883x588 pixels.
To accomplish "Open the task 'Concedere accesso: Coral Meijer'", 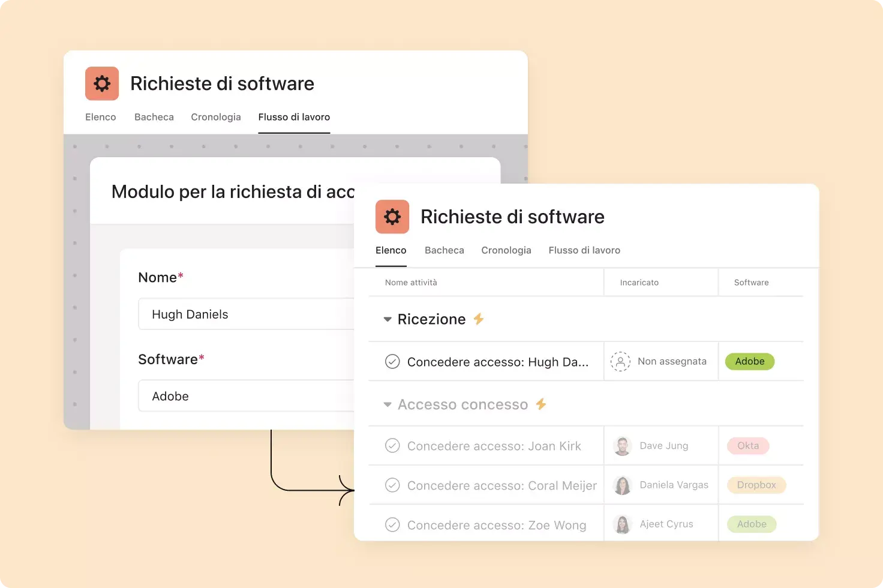I will tap(502, 485).
